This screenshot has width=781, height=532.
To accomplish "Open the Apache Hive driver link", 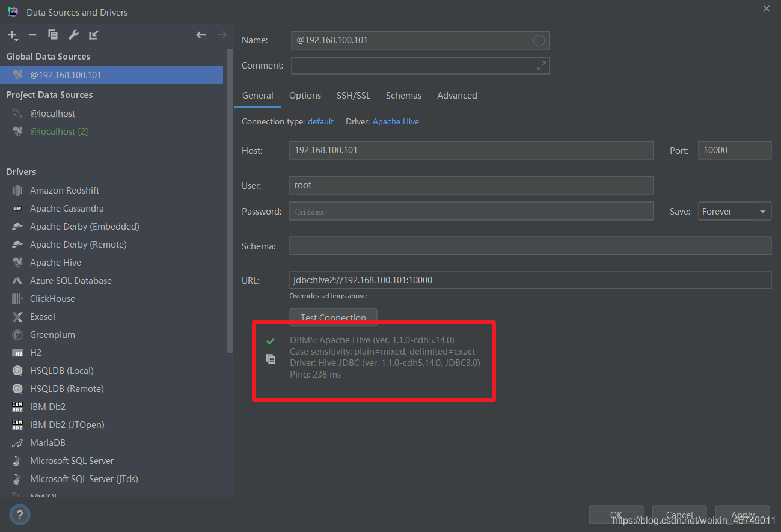I will click(x=396, y=121).
